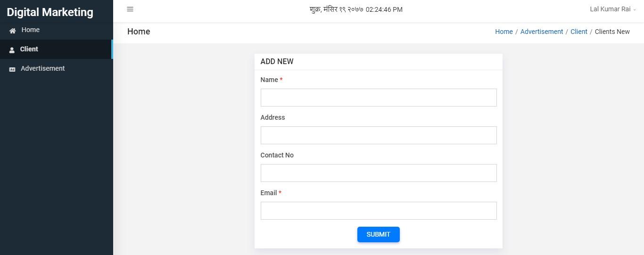The image size is (644, 255).
Task: Click the Nepali date and time display
Action: (356, 9)
